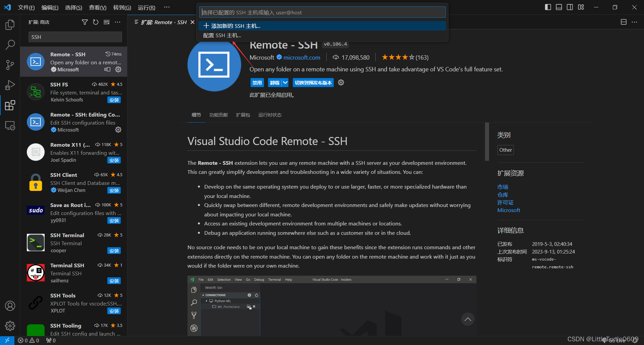Customize layout icon in title bar

[581, 7]
